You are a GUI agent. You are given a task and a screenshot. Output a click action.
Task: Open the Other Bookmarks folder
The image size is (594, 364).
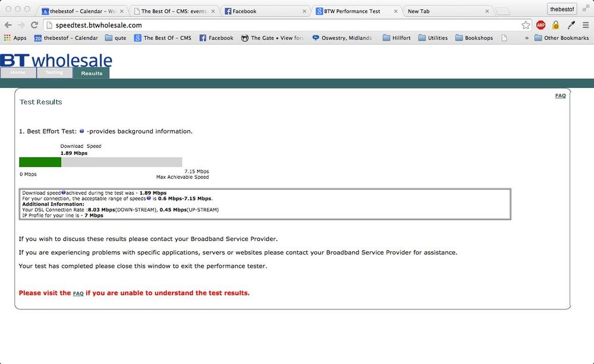tap(562, 38)
